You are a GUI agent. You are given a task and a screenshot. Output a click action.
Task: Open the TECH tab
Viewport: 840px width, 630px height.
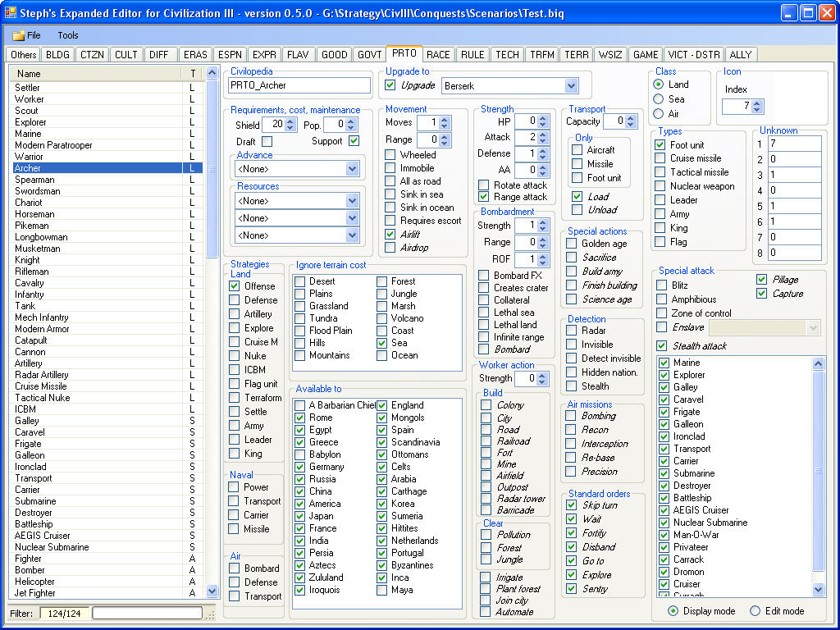(x=507, y=55)
